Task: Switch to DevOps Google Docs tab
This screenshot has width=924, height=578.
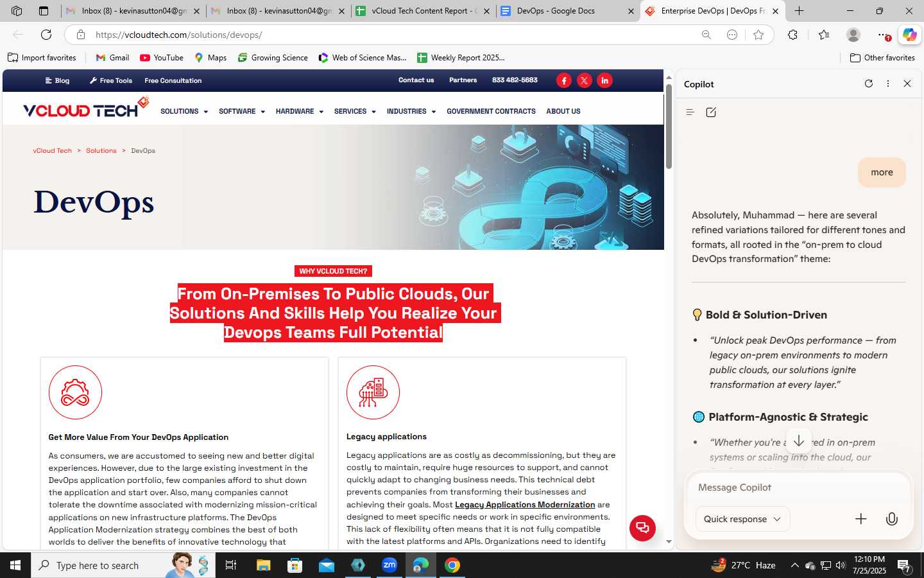Action: pos(568,11)
